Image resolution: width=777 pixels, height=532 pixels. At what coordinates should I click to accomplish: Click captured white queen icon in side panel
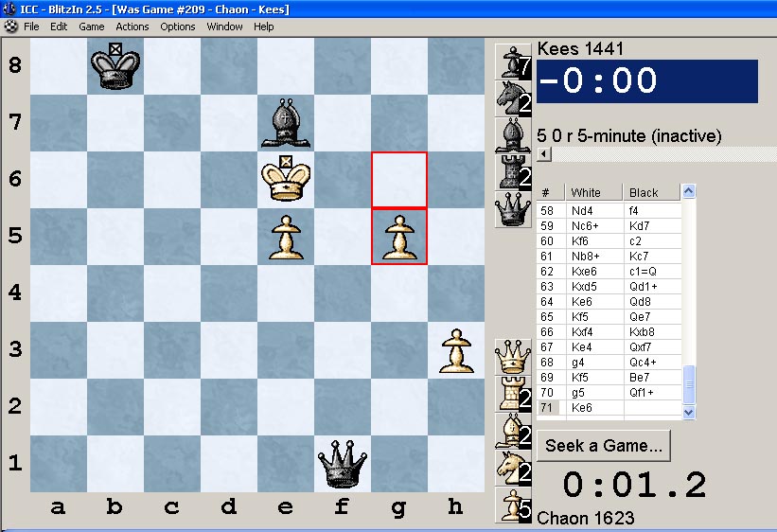513,357
